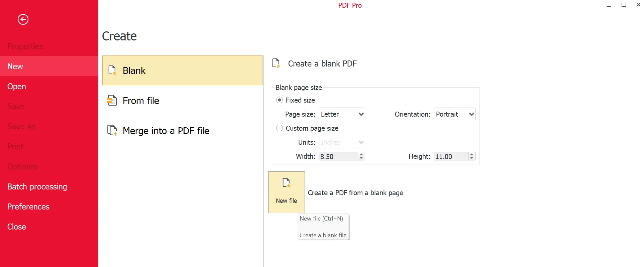Screen dimensions: 644x267
Task: Click the From file icon
Action: pyautogui.click(x=112, y=101)
